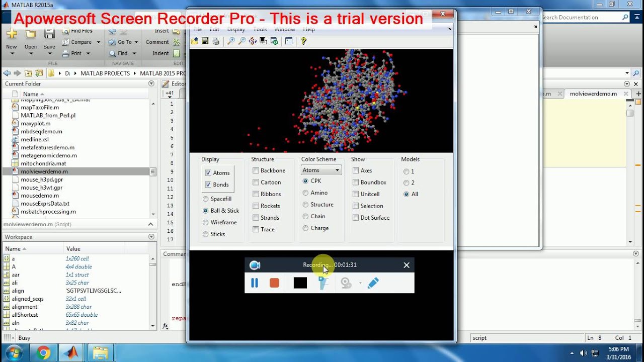Viewport: 644px width, 362px height.
Task: Click the Comment percent icon
Action: [x=176, y=42]
